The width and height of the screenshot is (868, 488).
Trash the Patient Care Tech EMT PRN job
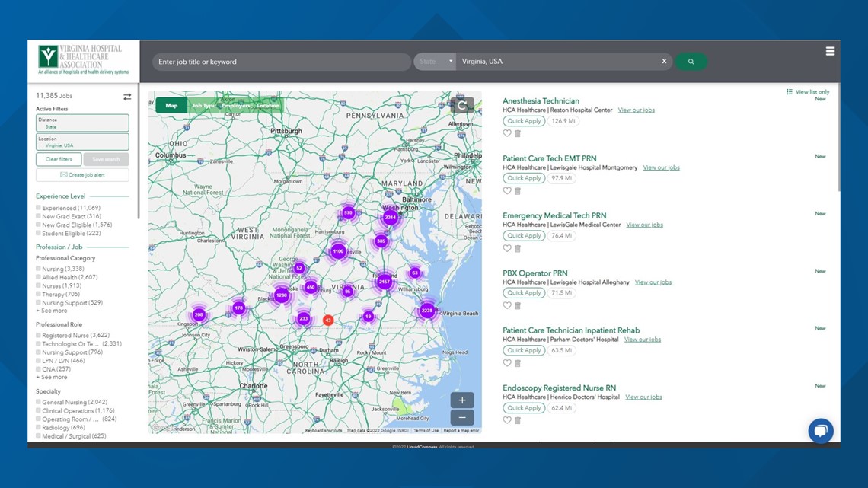coord(518,191)
